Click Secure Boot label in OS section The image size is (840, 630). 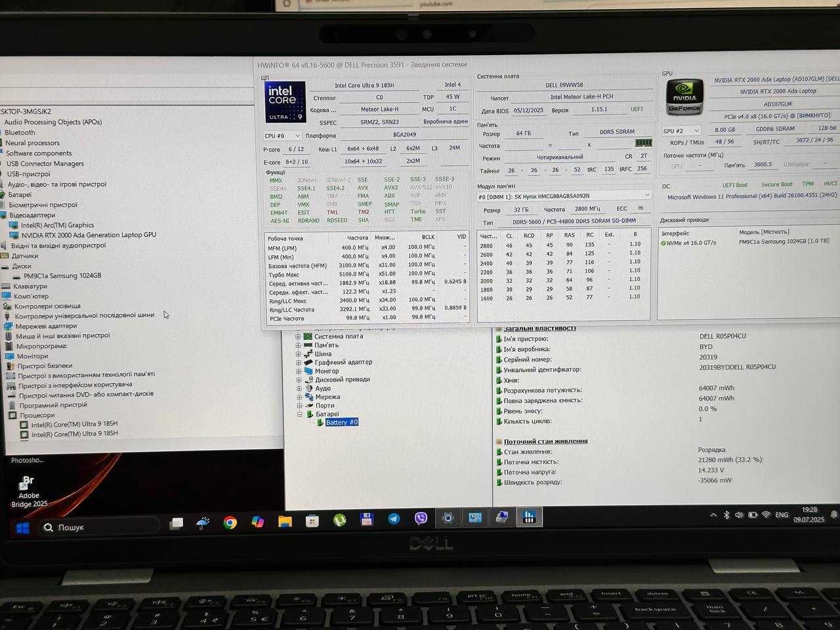[776, 185]
